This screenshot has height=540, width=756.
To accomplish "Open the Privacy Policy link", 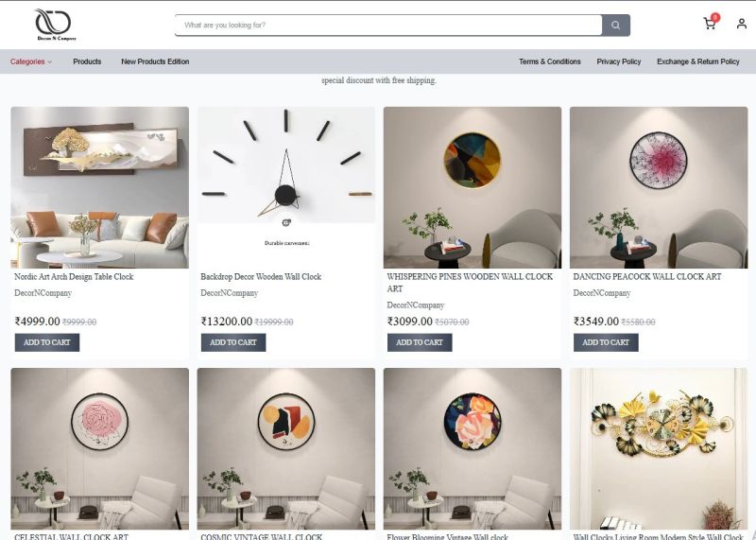I will click(x=619, y=61).
